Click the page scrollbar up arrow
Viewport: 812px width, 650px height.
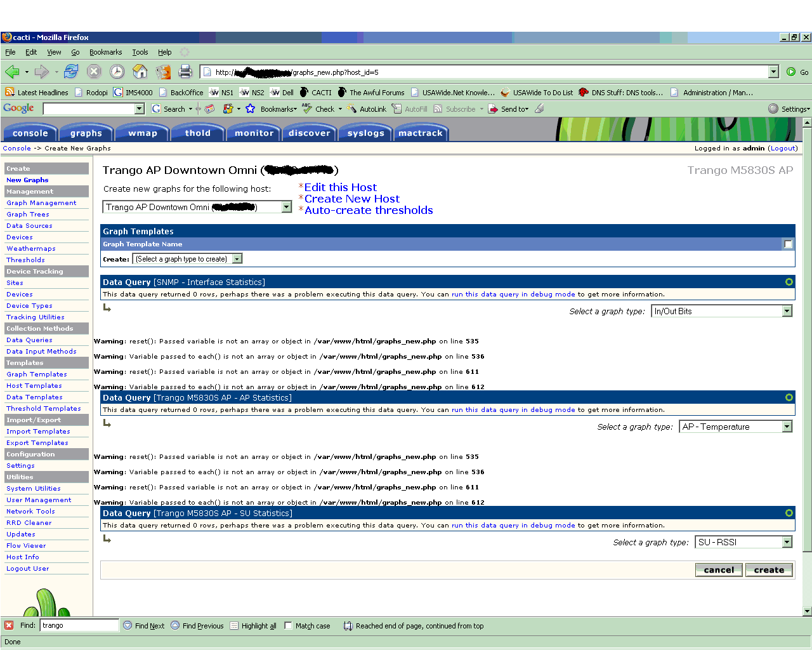coord(807,123)
